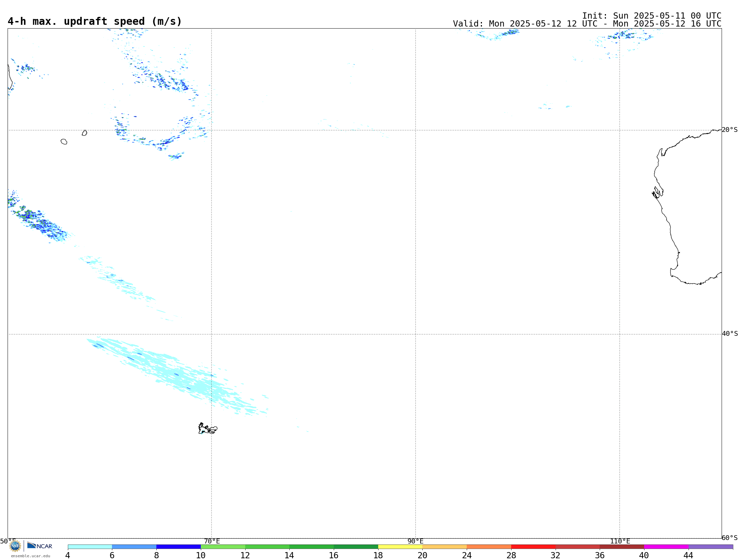The height and width of the screenshot is (560, 744).
Task: Click the light blue 6-8 colorbar swatch
Action: [134, 547]
